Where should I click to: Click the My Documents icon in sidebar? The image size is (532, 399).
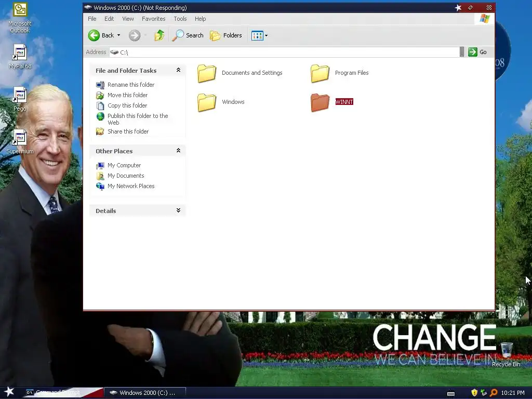100,176
